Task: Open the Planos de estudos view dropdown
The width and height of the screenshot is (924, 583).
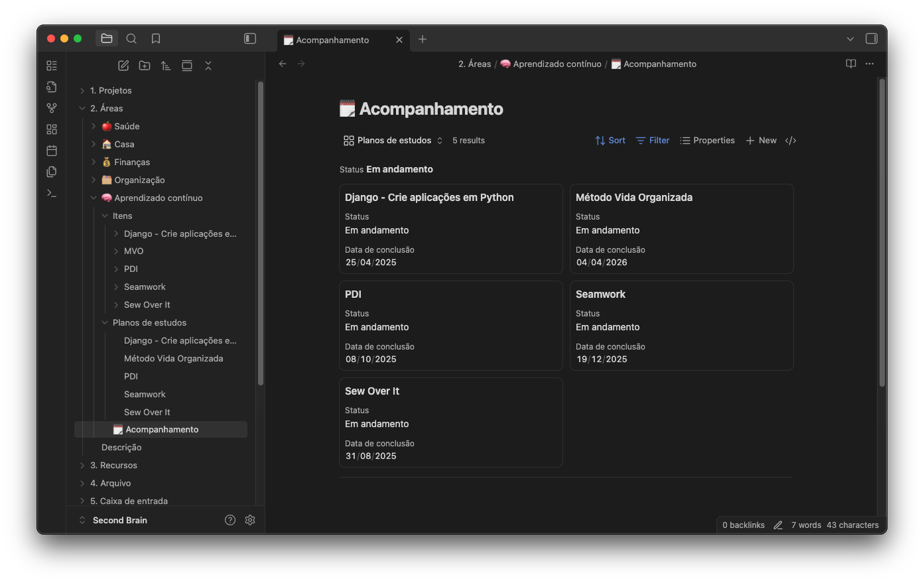Action: click(393, 141)
